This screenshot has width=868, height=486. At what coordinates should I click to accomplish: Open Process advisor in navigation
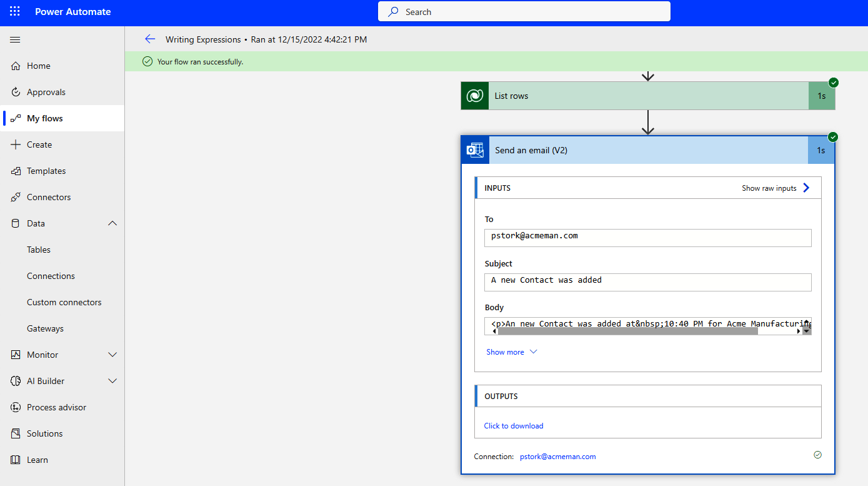click(x=57, y=407)
